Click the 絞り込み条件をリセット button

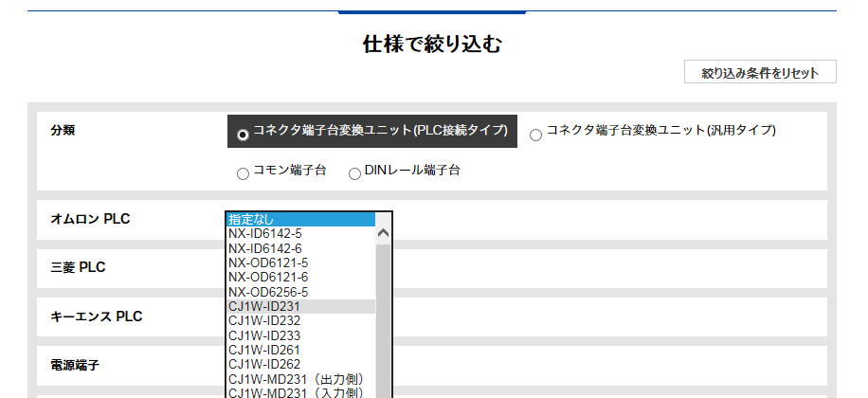tap(760, 72)
